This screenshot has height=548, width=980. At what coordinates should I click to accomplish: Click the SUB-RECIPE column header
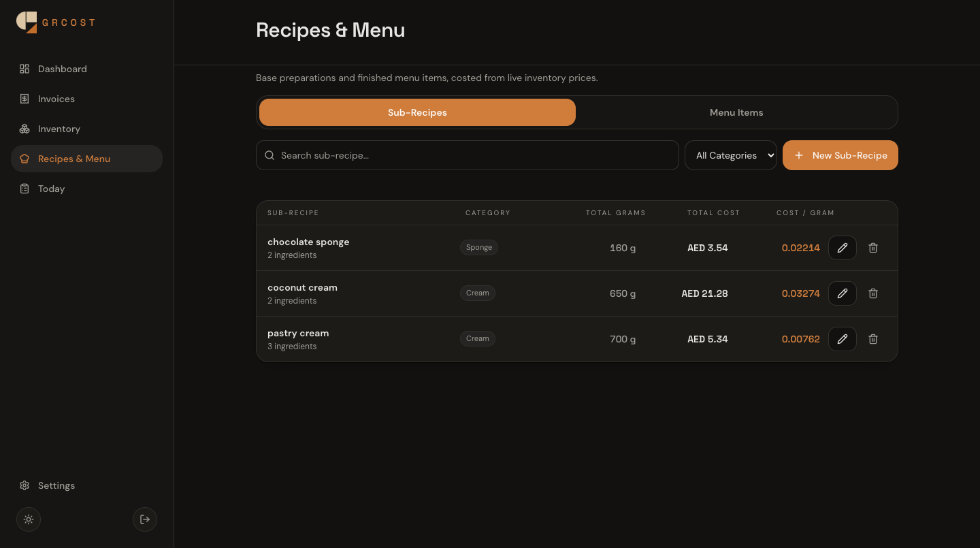(293, 213)
